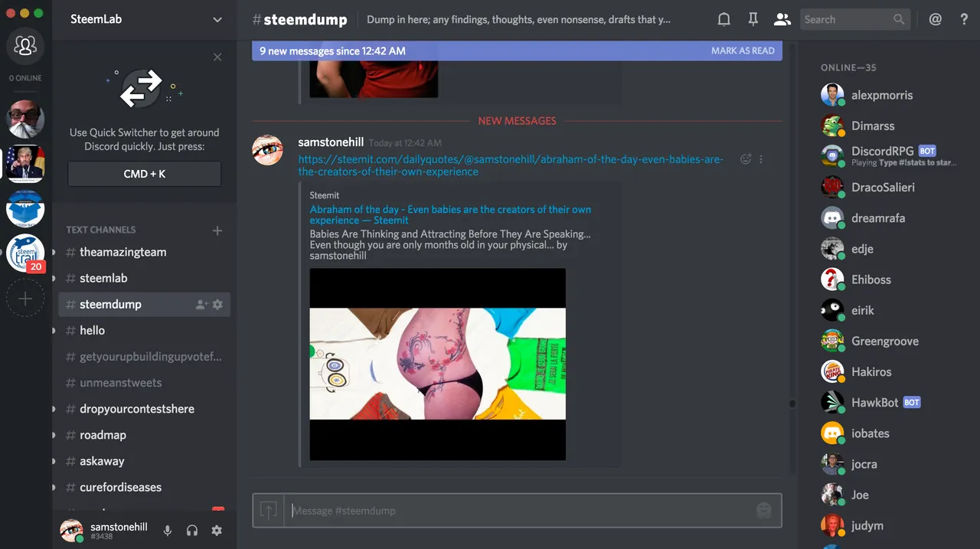Open User Settings gear icon
Image resolution: width=980 pixels, height=549 pixels.
(217, 531)
